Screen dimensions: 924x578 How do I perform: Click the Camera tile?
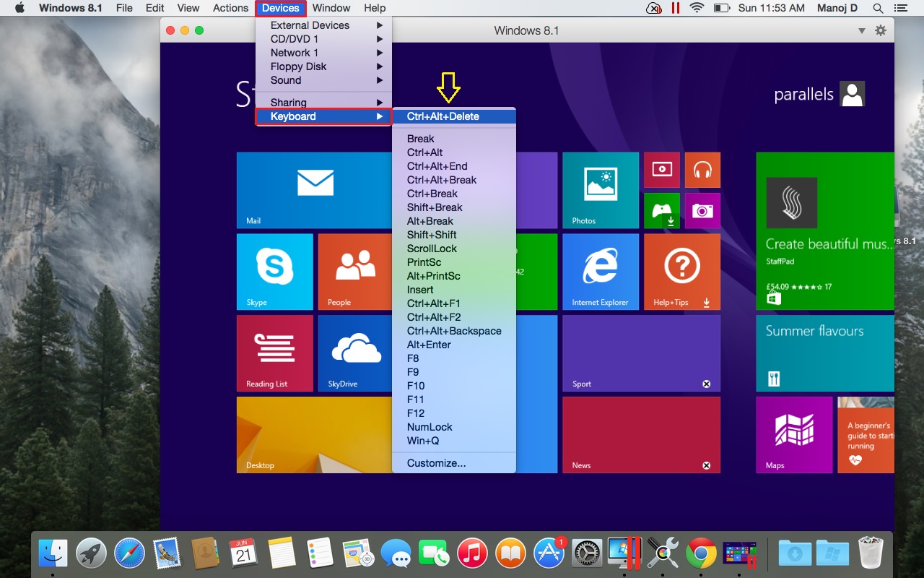[702, 210]
